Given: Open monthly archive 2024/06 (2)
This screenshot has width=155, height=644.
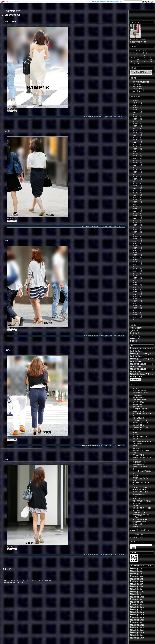Looking at the screenshot, I should [137, 100].
